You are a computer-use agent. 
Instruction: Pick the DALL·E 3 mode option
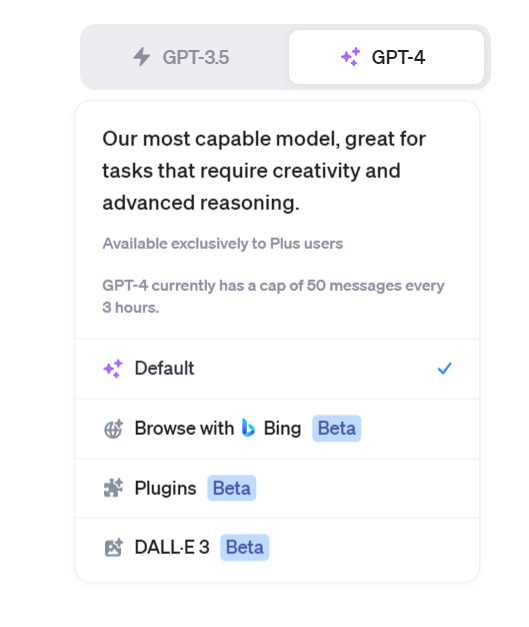277,548
